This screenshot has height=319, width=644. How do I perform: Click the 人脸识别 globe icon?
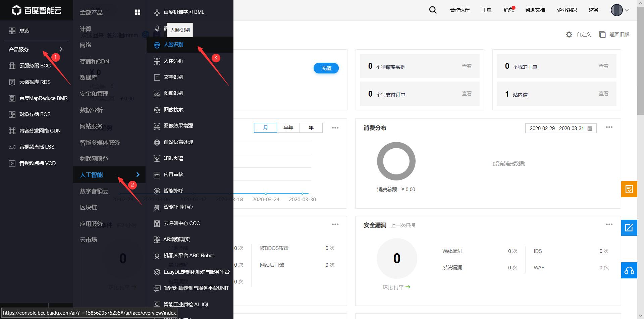click(x=157, y=45)
